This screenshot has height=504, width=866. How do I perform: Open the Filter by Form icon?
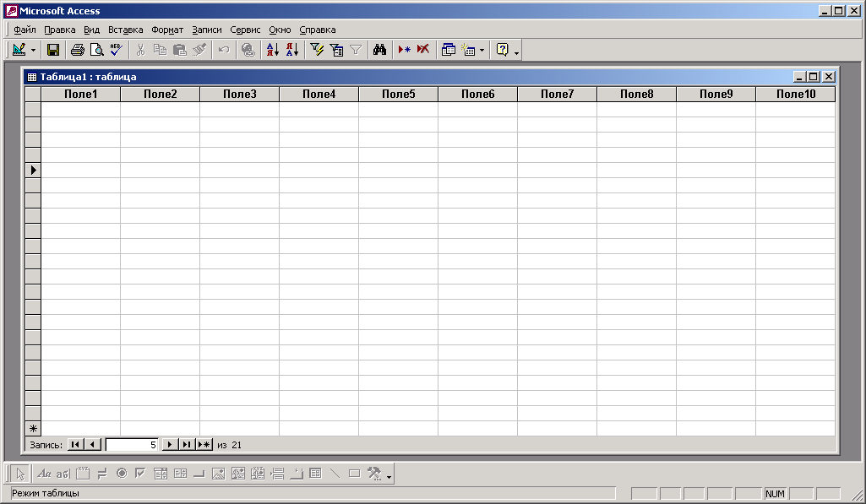pos(336,50)
